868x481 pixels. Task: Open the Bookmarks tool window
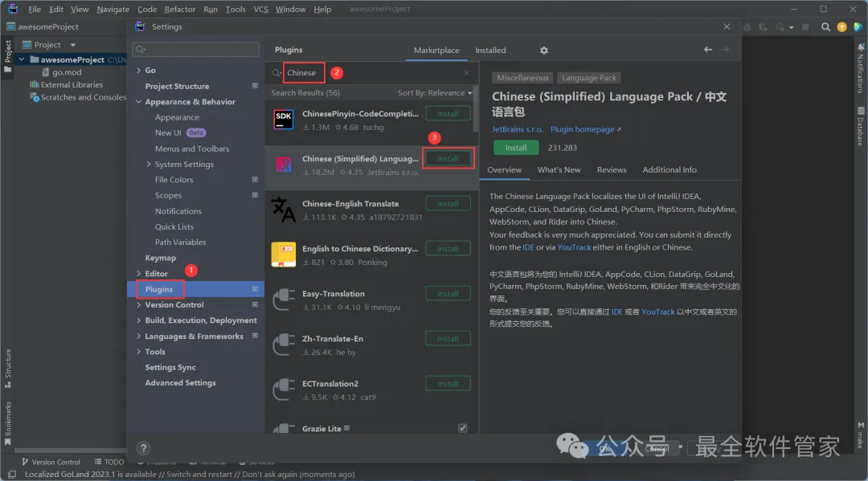point(8,423)
